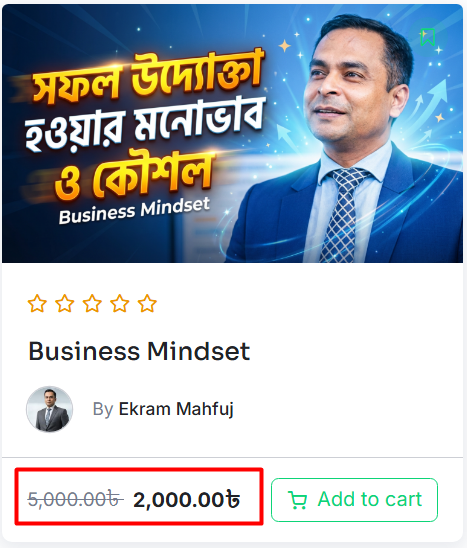This screenshot has width=467, height=548.
Task: Pick the fourth rating star
Action: (x=120, y=303)
